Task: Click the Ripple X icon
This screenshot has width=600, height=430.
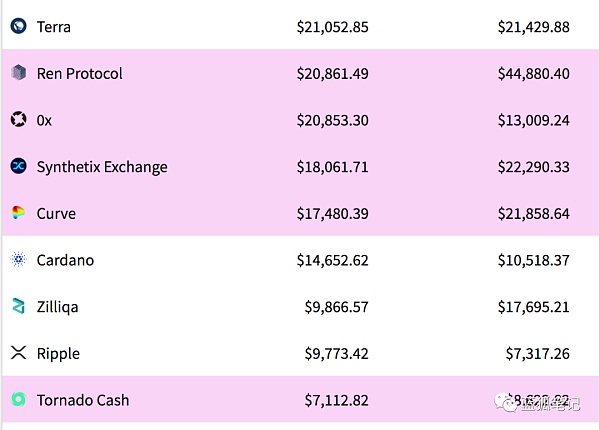Action: [x=18, y=353]
